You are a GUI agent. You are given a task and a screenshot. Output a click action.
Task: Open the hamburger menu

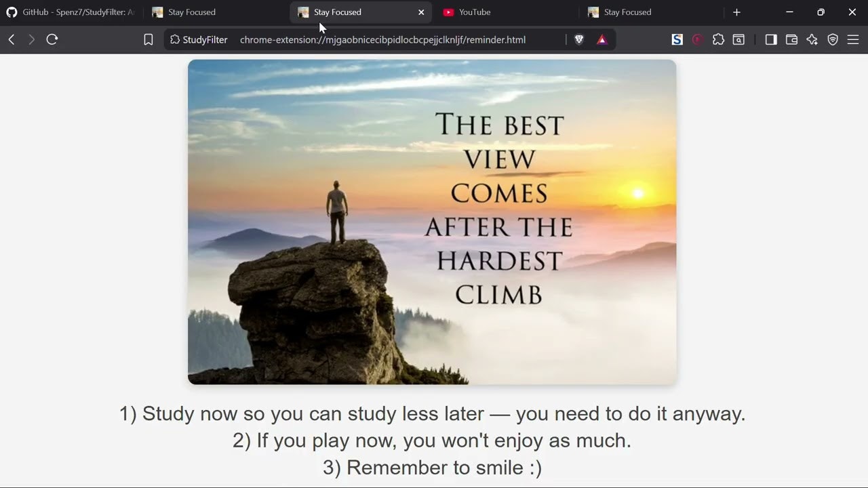tap(853, 39)
